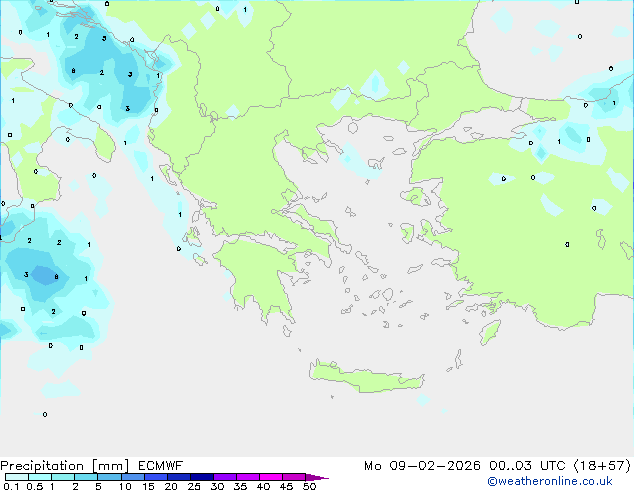634x490 pixels.
Task: Click the '00..03 UTC' time range
Action: 526,466
